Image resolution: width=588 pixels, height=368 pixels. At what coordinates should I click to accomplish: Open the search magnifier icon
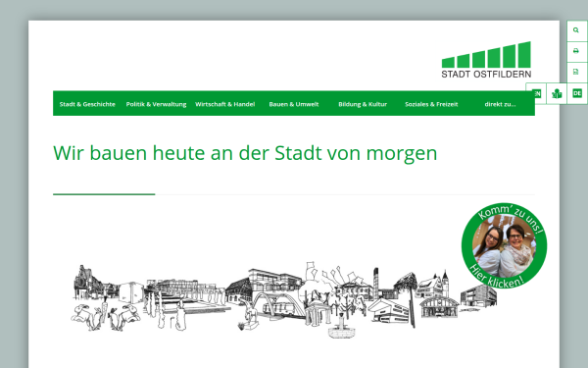pyautogui.click(x=577, y=30)
